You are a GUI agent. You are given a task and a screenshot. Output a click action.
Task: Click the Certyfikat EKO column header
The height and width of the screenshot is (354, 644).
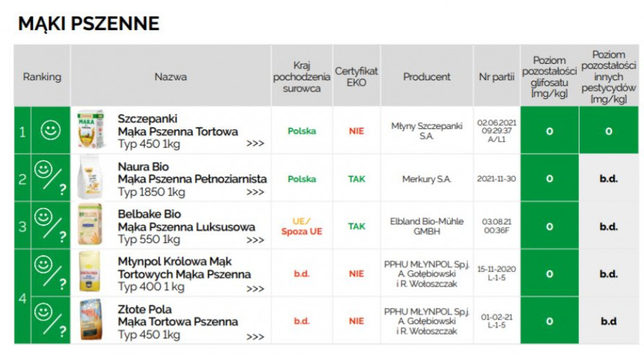click(356, 76)
